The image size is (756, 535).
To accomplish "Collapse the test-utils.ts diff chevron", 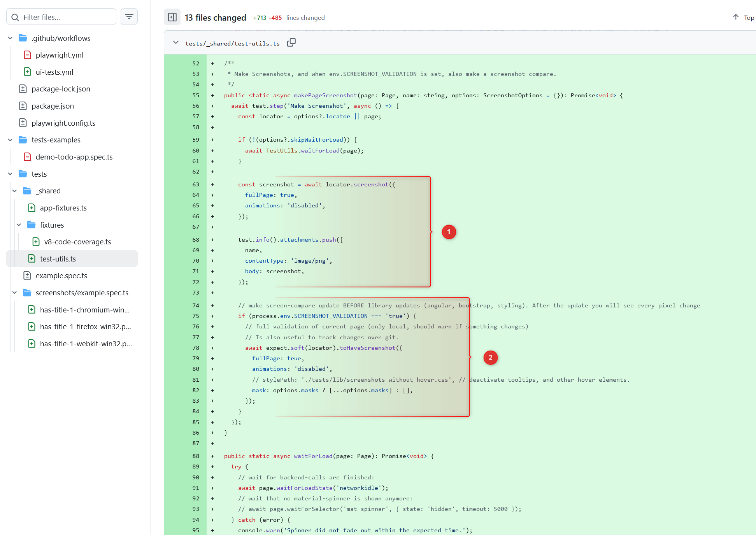I will 176,42.
